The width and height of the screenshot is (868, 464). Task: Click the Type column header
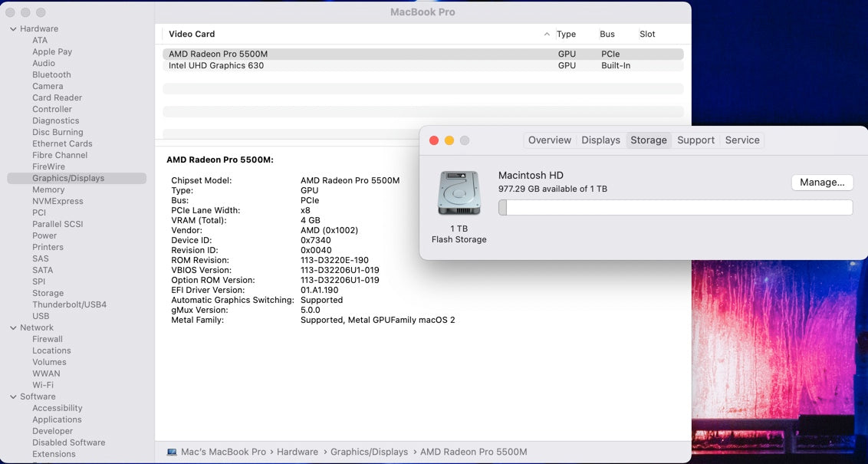click(566, 34)
